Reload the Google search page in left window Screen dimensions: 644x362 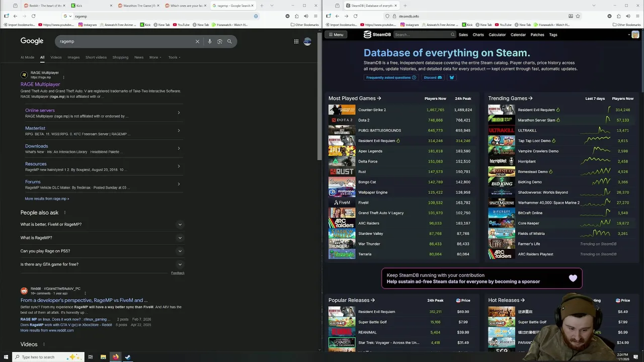click(x=33, y=16)
